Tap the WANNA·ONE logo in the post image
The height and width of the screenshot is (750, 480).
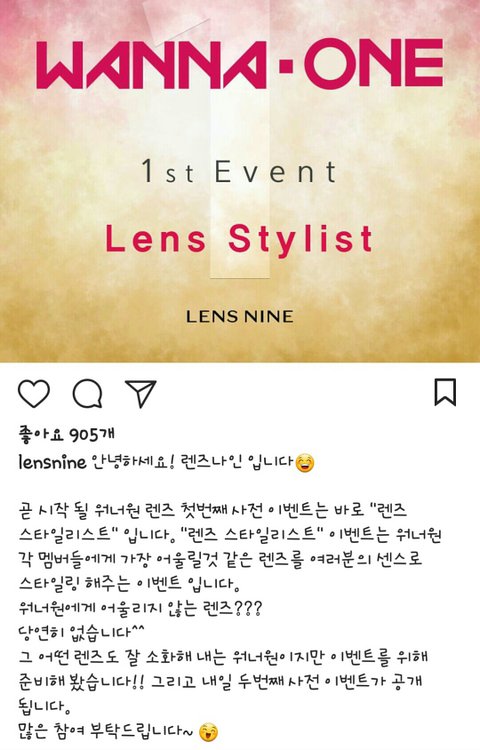coord(240,64)
